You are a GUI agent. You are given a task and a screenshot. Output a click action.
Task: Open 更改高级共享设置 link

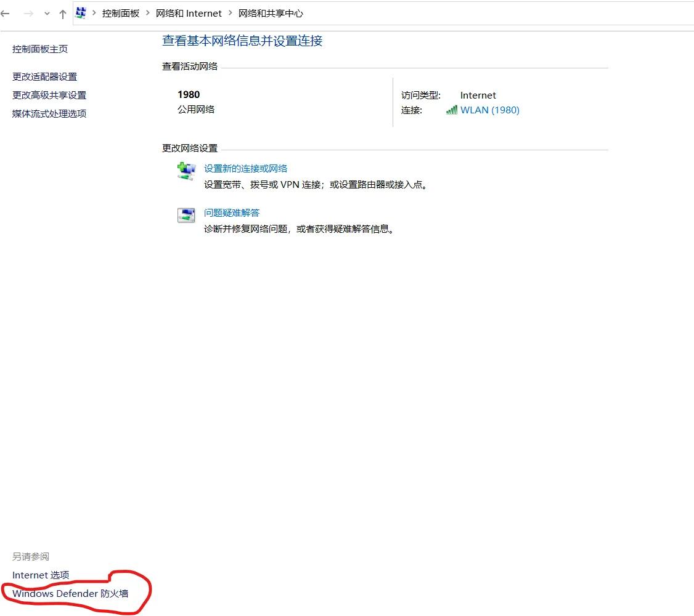49,95
